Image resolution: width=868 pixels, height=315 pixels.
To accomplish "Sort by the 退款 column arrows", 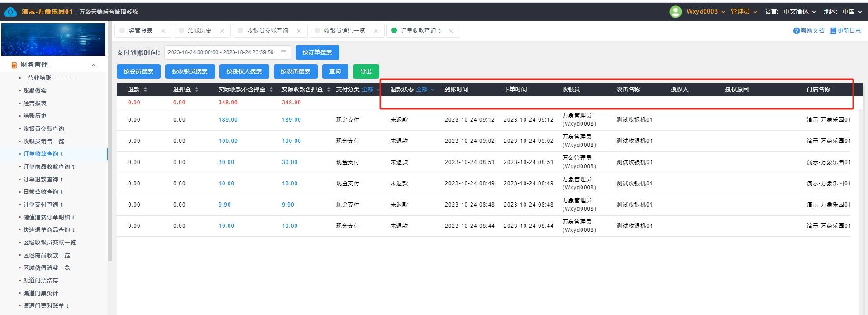I will click(x=145, y=89).
